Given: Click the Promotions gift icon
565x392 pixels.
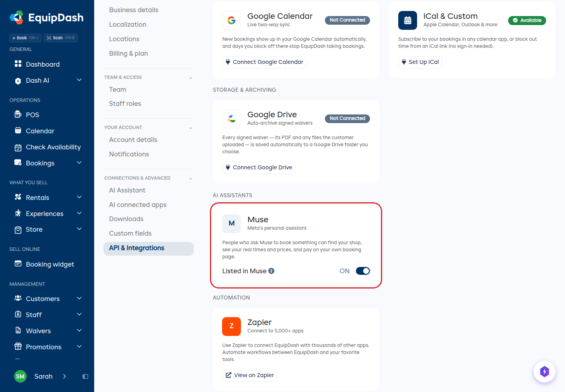Looking at the screenshot, I should [x=18, y=347].
